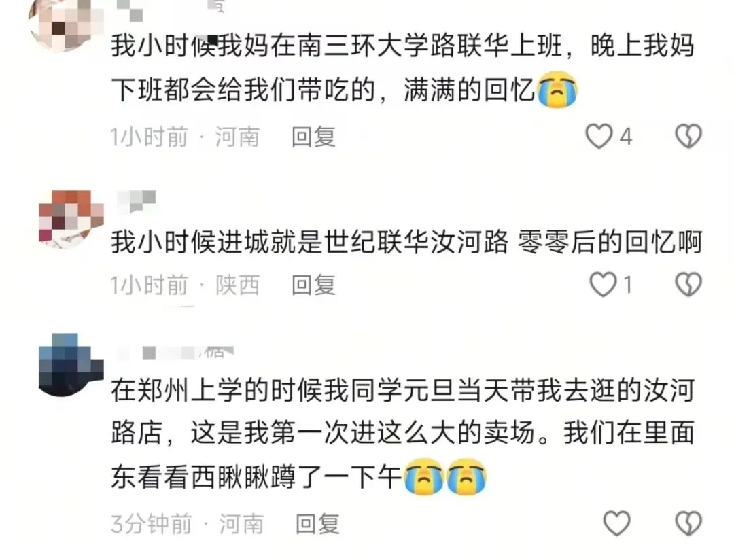
Task: Dislike the 世纪联华汝河路 comment
Action: pos(688,284)
